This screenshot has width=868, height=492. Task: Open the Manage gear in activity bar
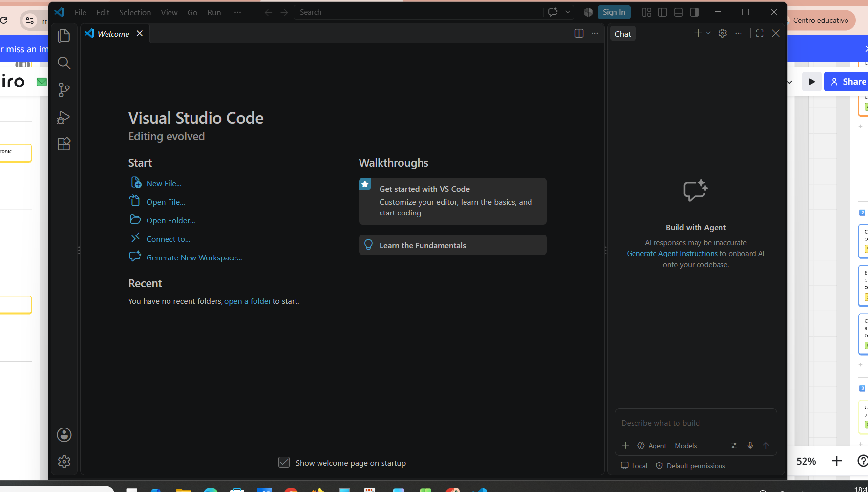pyautogui.click(x=64, y=462)
